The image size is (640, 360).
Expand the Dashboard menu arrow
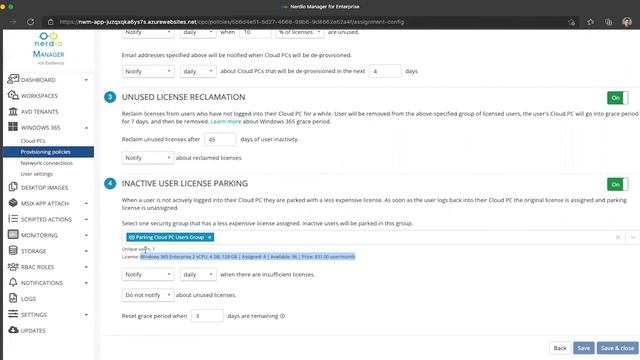pos(86,80)
